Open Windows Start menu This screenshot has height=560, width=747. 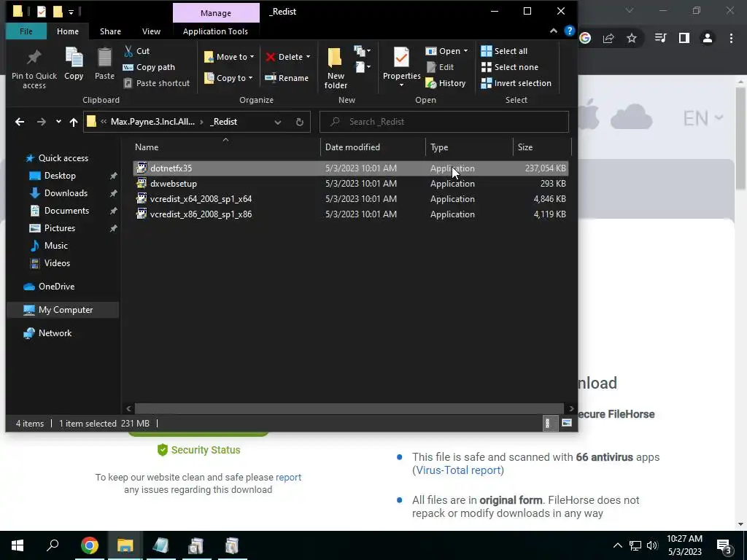18,545
